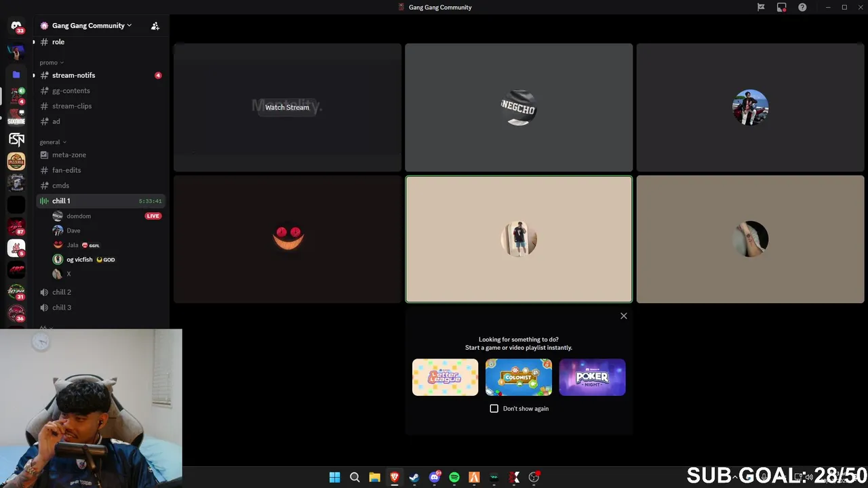Viewport: 868px width, 488px height.
Task: Open the role text channel
Action: pyautogui.click(x=100, y=42)
